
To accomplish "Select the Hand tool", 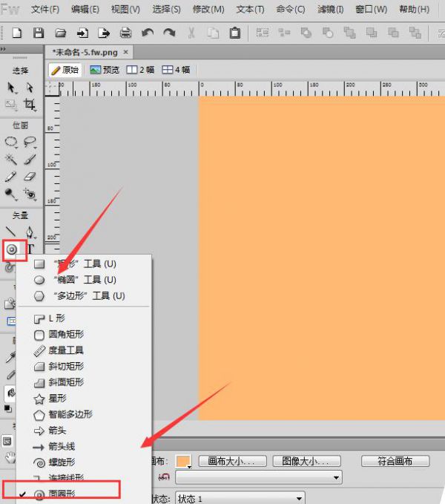I will click(10, 457).
